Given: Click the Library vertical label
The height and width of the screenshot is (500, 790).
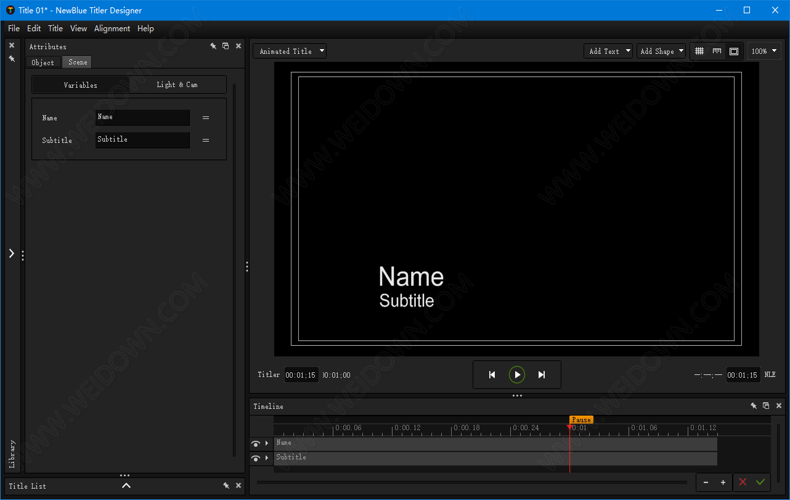Looking at the screenshot, I should (x=12, y=454).
